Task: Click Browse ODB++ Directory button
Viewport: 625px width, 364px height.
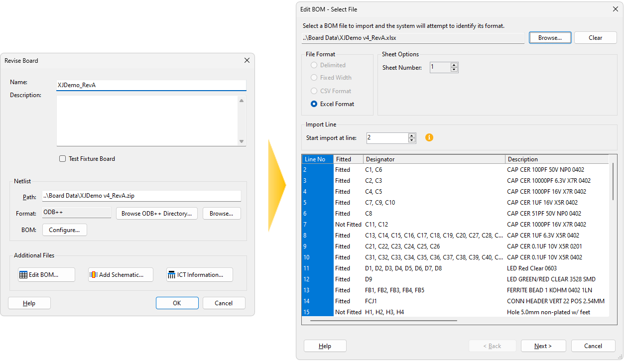Action: [x=157, y=214]
